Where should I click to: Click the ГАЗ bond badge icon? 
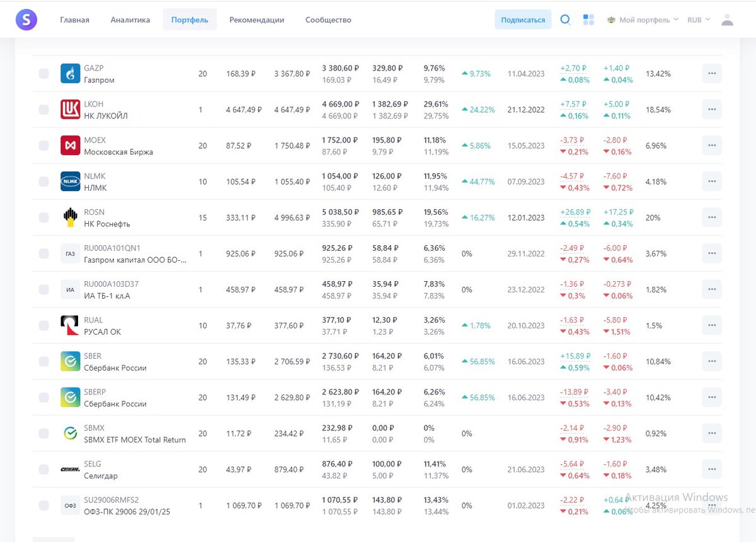pos(70,253)
